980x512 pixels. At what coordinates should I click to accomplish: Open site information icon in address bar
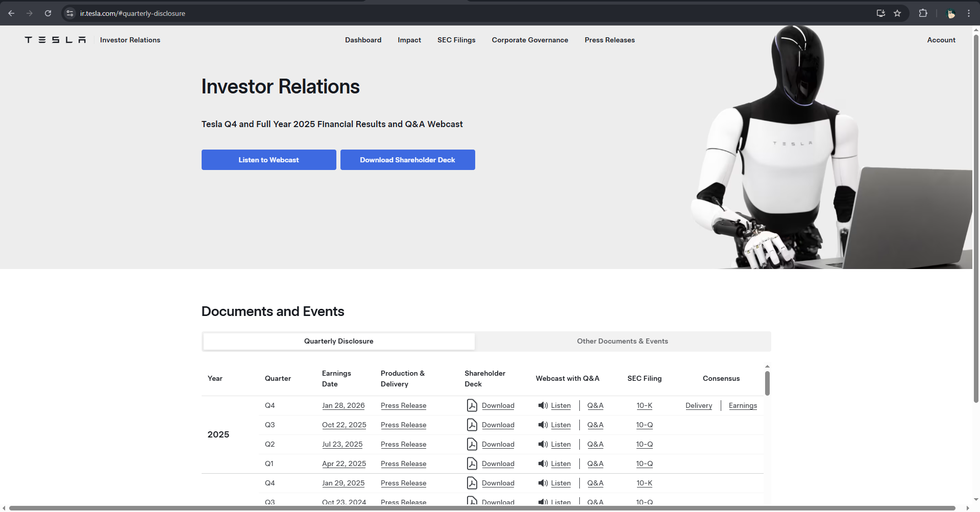pyautogui.click(x=70, y=13)
